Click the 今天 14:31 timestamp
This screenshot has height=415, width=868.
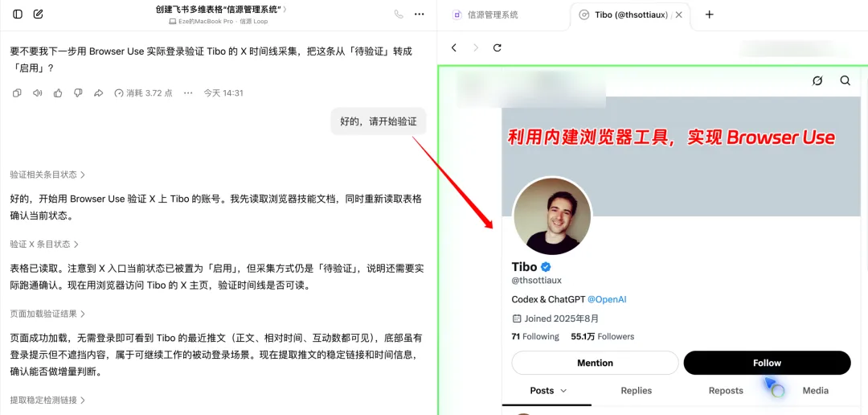pyautogui.click(x=223, y=93)
